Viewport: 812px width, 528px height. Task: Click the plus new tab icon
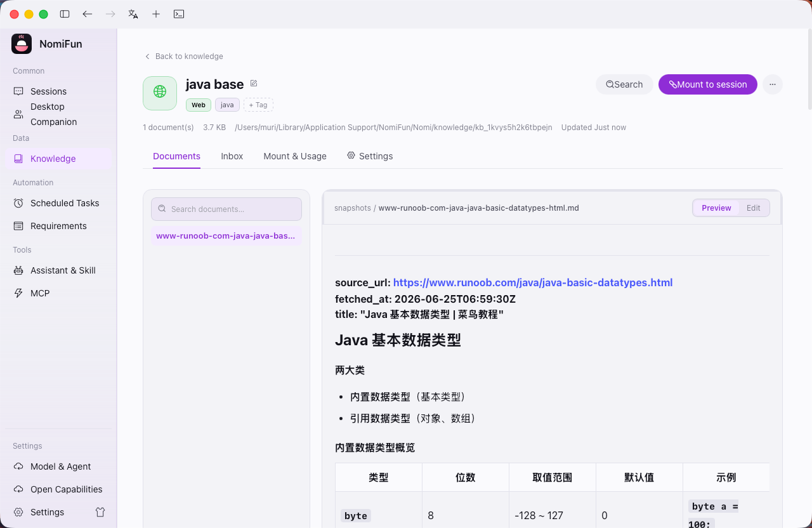156,14
